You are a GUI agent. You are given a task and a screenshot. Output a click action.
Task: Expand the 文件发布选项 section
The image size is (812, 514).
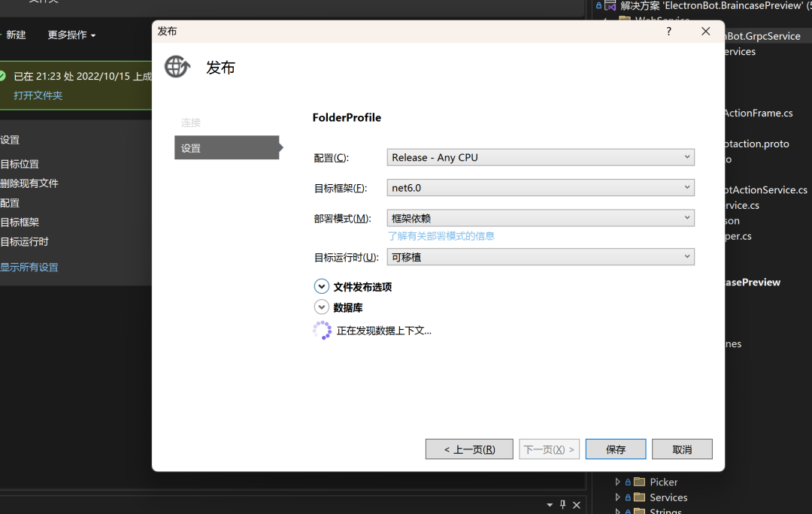[x=322, y=286]
